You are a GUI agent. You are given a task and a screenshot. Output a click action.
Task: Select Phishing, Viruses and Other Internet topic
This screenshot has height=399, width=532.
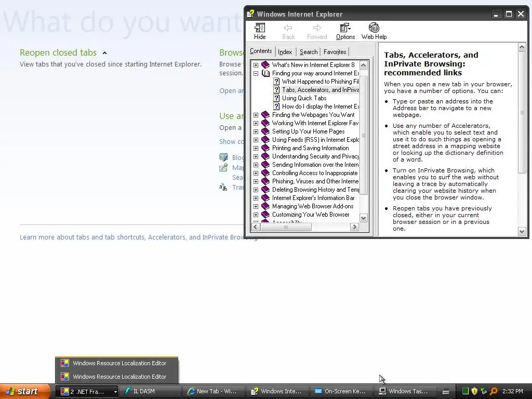pyautogui.click(x=315, y=181)
